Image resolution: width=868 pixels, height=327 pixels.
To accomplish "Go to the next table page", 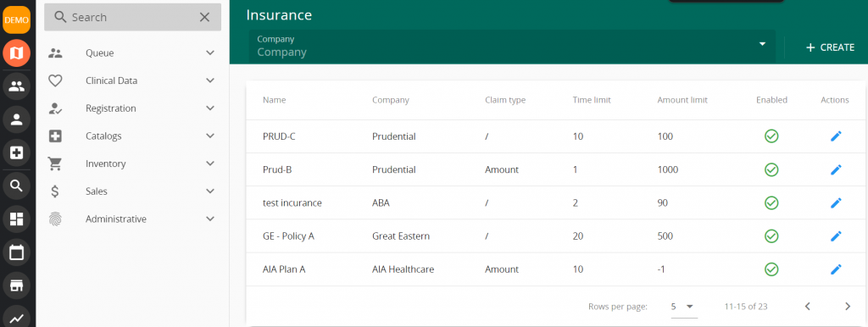I will pos(848,307).
